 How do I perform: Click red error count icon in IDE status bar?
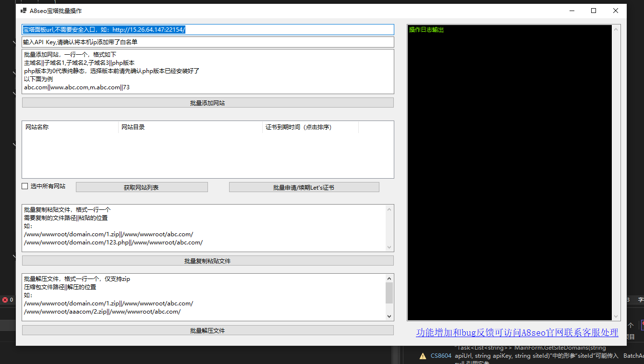(x=5, y=300)
